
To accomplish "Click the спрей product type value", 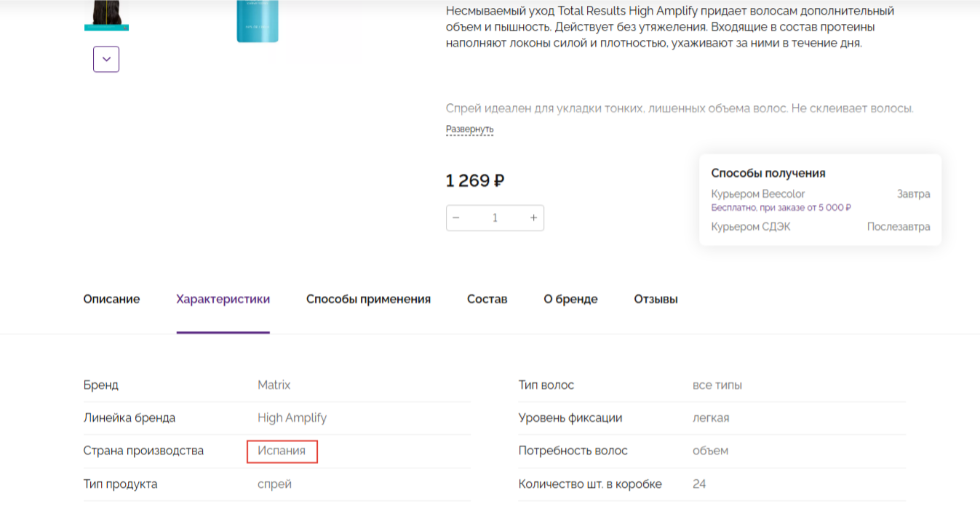I will point(274,484).
